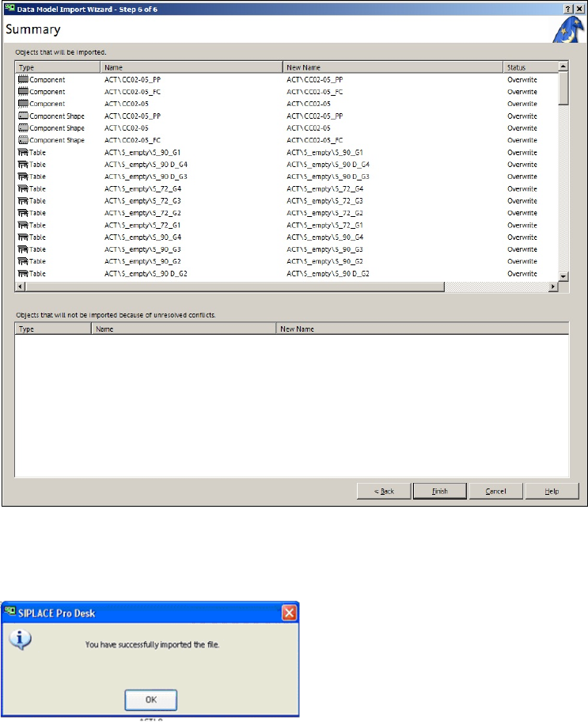Close the SIPLACE Pro Desk message dialog
The width and height of the screenshot is (588, 722).
pyautogui.click(x=289, y=613)
